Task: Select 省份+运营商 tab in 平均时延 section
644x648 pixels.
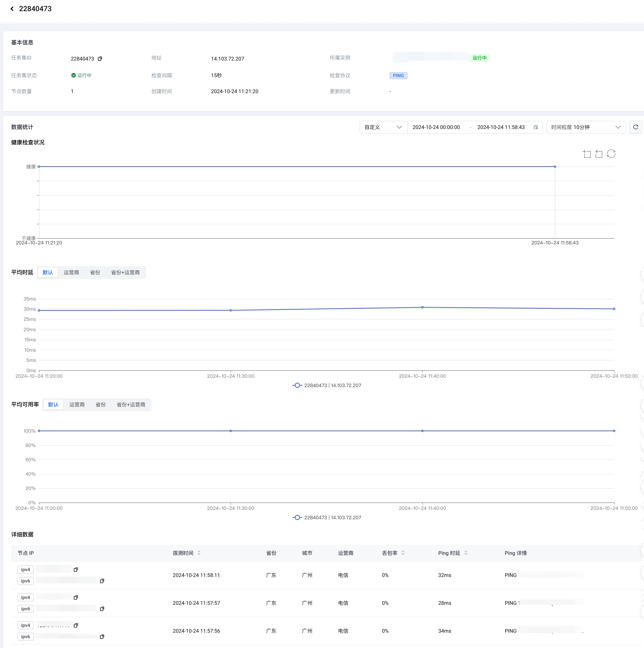Action: tap(125, 272)
